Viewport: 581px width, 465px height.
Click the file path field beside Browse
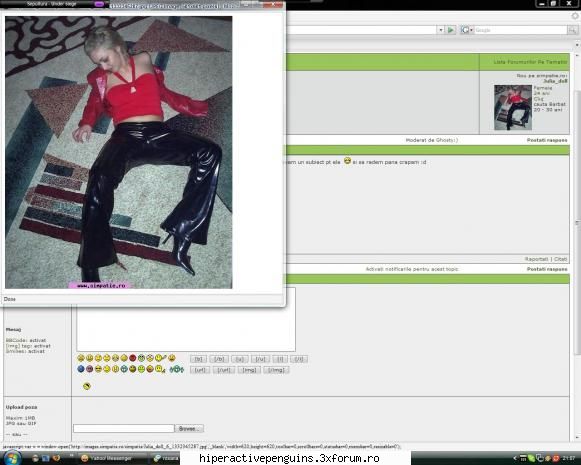pos(124,429)
